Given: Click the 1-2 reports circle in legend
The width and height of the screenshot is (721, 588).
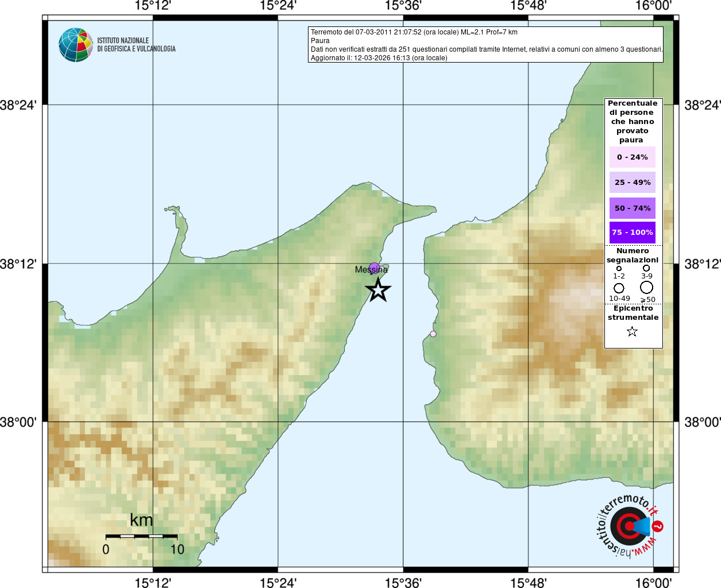Looking at the screenshot, I should pyautogui.click(x=619, y=268).
